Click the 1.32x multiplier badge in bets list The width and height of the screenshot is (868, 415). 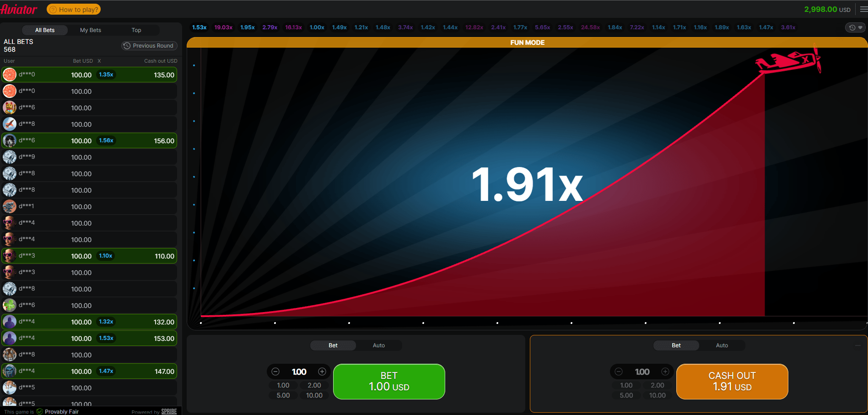[x=106, y=322]
